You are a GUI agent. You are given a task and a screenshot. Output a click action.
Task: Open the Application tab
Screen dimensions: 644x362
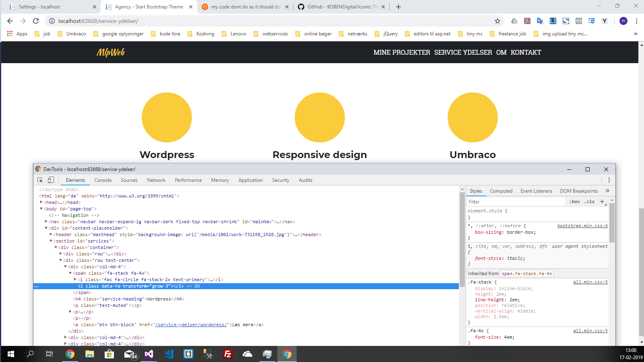[x=250, y=180]
